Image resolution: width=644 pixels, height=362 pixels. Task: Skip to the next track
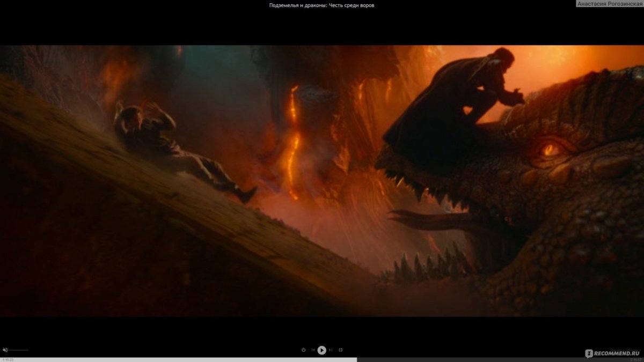pyautogui.click(x=331, y=350)
